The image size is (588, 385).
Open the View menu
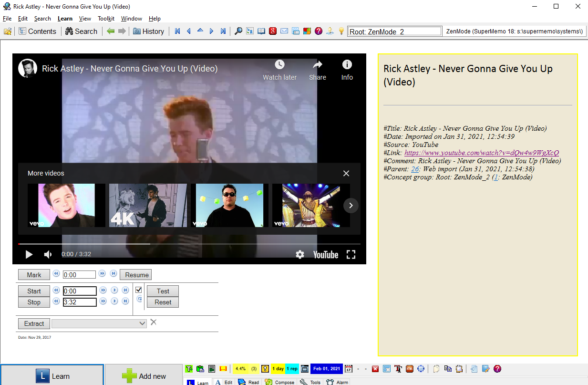[x=85, y=19]
